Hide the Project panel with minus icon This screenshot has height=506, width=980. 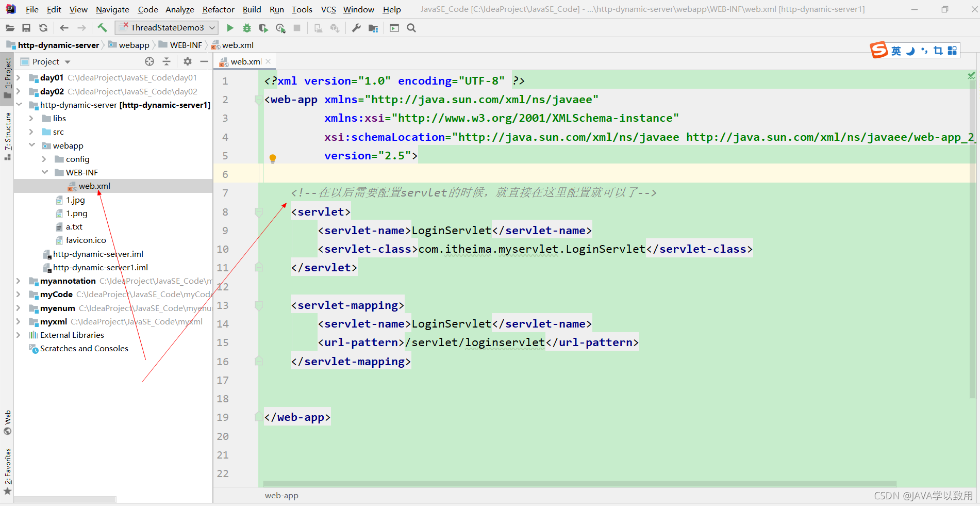click(x=204, y=61)
